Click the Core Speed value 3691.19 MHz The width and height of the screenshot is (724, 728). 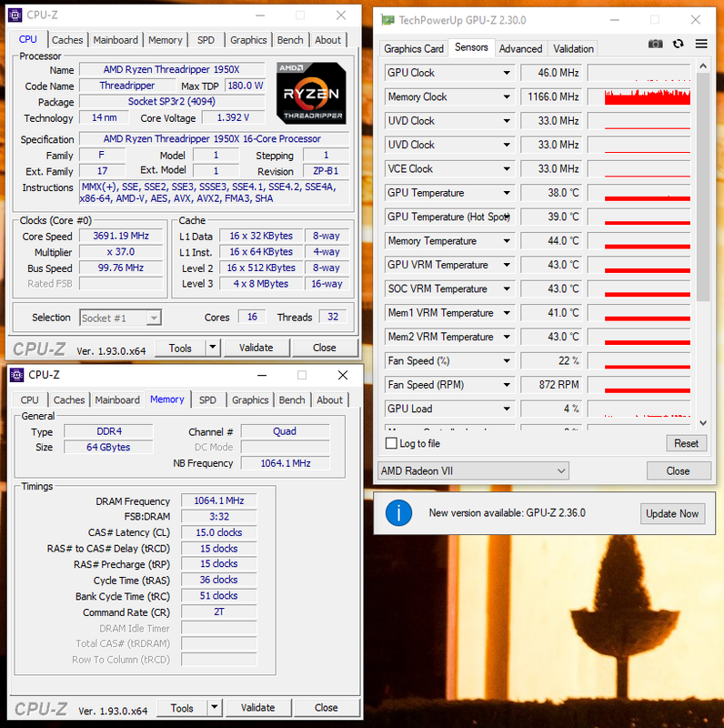click(121, 236)
